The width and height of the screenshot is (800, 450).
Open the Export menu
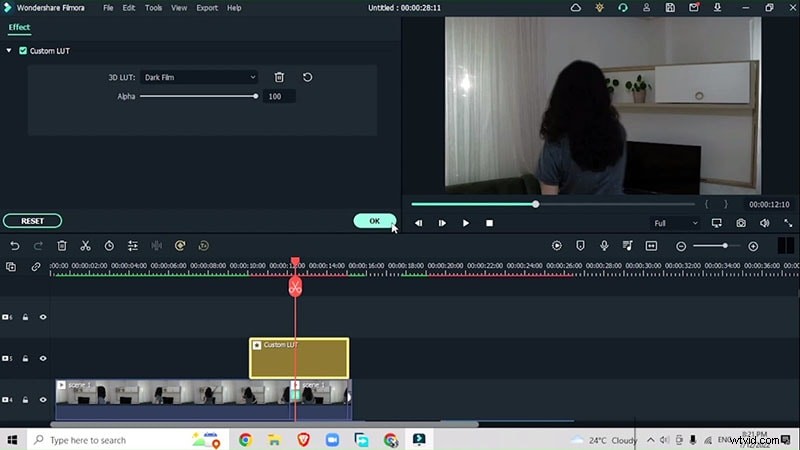pos(207,8)
